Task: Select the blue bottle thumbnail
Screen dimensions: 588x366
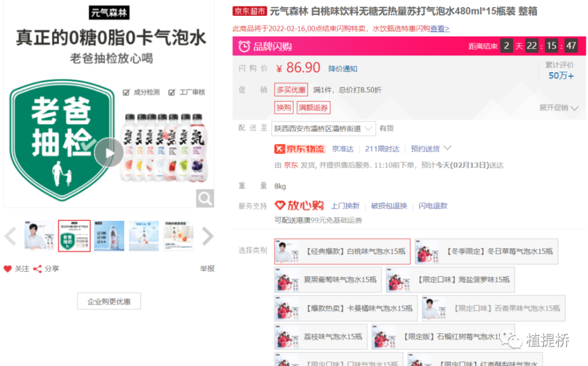Action: (109, 236)
